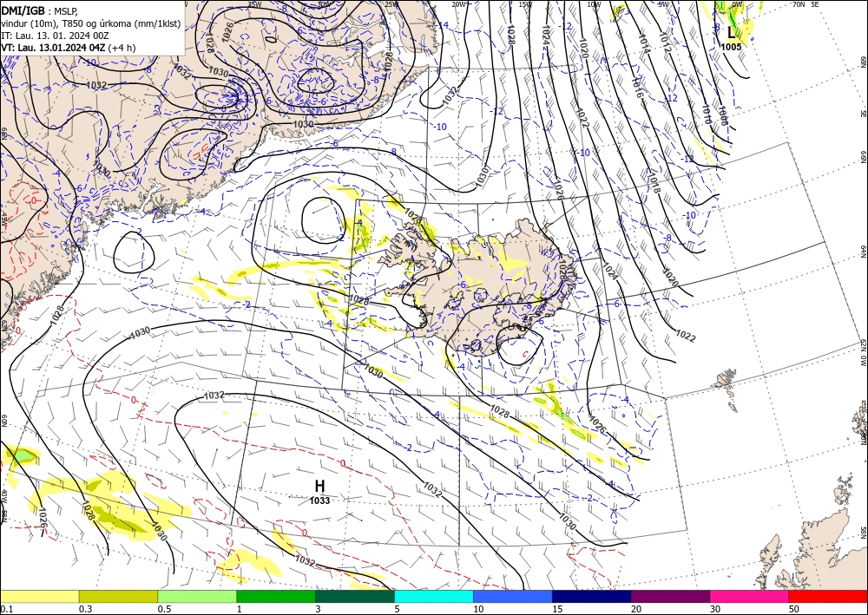The width and height of the screenshot is (868, 615).
Task: Click the red 50+ legend swatch
Action: pos(828,596)
